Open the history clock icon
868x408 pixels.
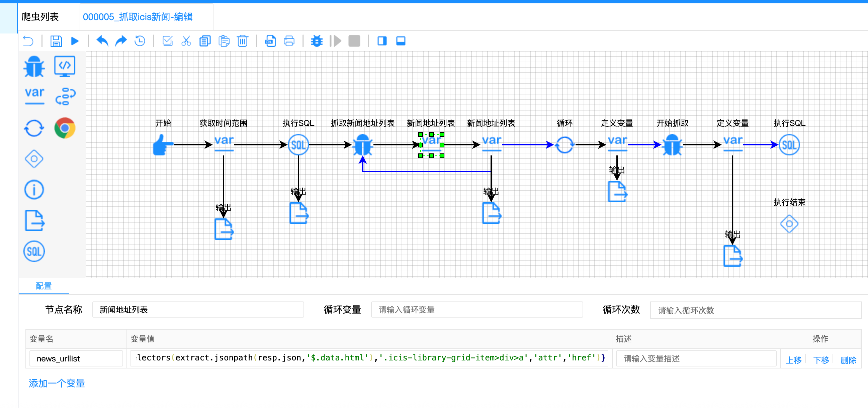tap(140, 41)
